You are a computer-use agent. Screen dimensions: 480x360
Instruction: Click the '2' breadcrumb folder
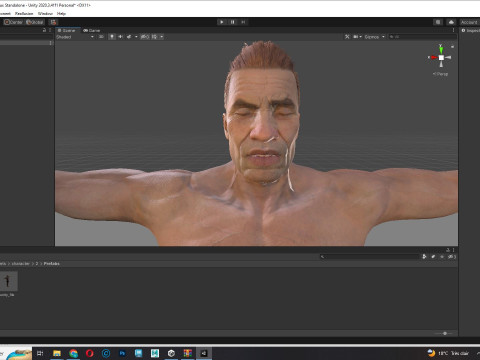click(37, 264)
